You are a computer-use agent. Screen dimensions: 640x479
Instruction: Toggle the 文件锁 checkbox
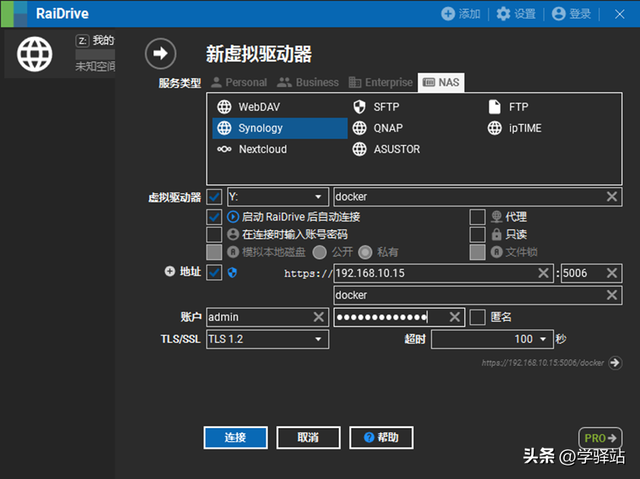(477, 252)
